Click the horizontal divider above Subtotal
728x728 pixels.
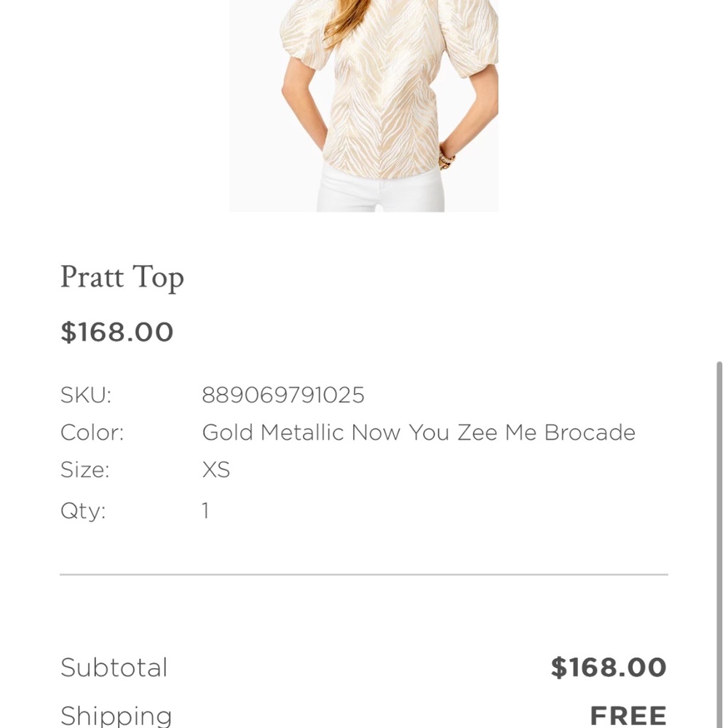[x=364, y=574]
